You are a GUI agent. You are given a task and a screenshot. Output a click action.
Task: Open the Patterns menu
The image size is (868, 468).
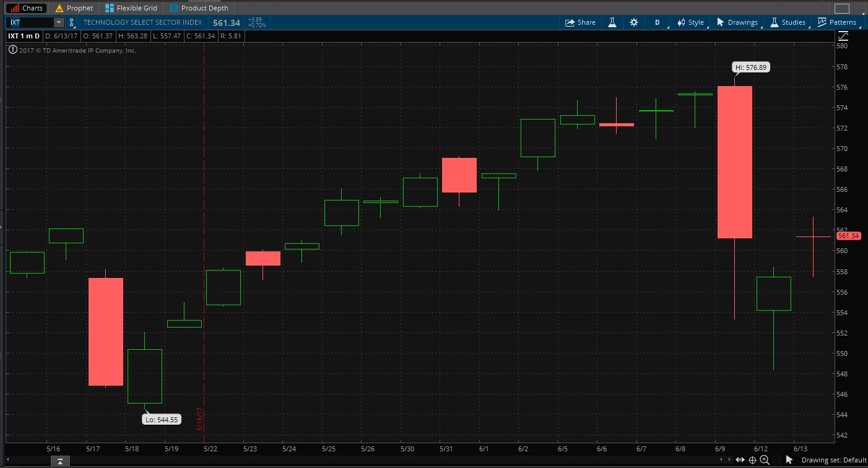pyautogui.click(x=836, y=22)
